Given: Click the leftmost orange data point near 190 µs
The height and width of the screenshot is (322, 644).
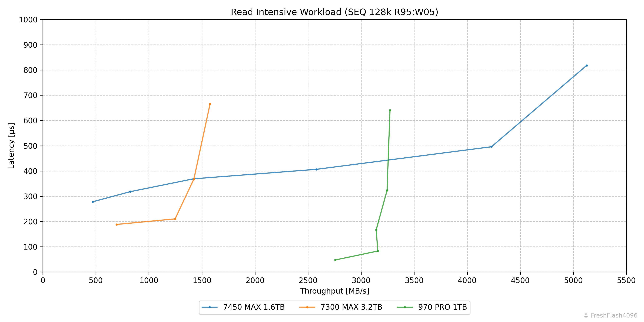Looking at the screenshot, I should tap(117, 225).
